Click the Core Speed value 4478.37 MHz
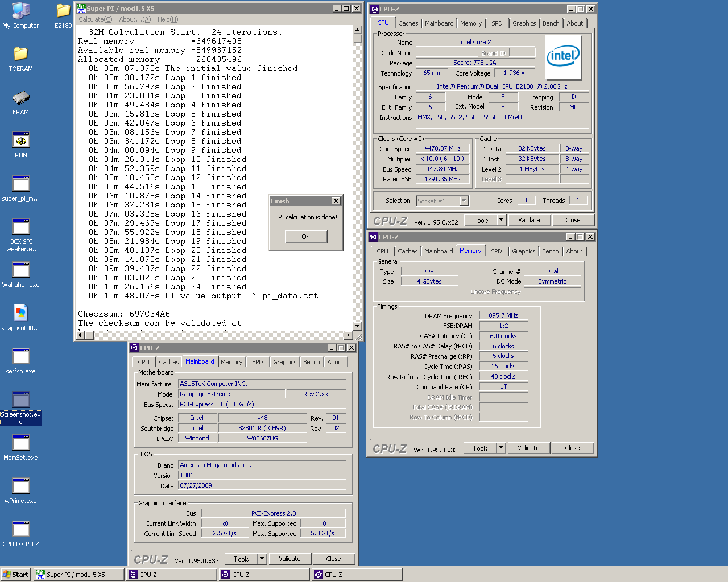Image resolution: width=728 pixels, height=582 pixels. coord(442,149)
